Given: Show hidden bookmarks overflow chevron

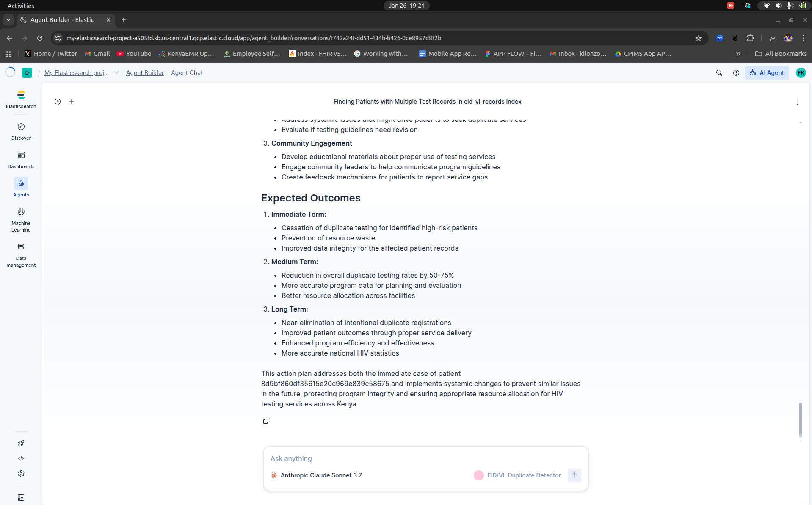Looking at the screenshot, I should click(x=738, y=54).
